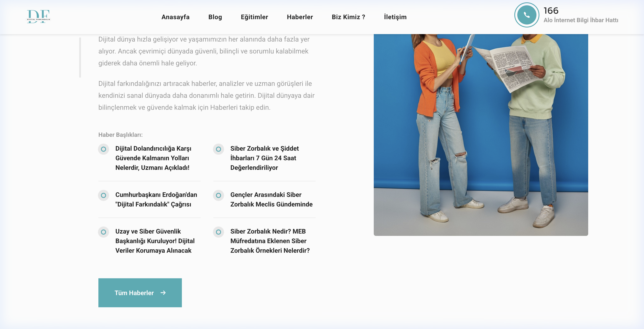Click the teal phone icon for hotline 166
Image resolution: width=644 pixels, height=329 pixels.
tap(526, 15)
